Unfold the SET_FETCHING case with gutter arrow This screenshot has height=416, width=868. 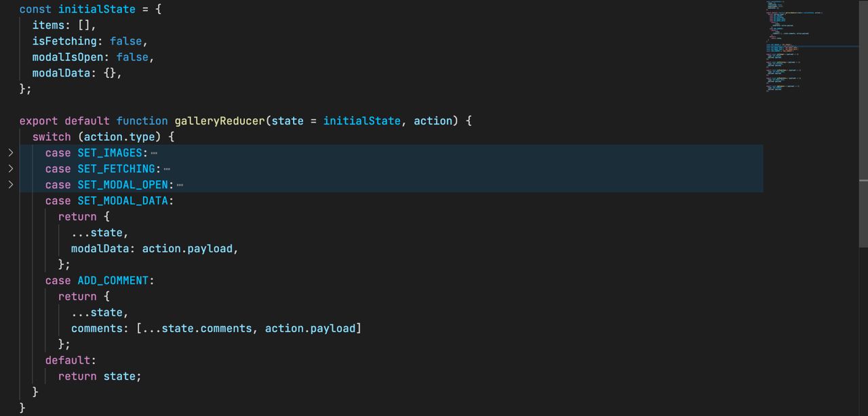(x=10, y=169)
